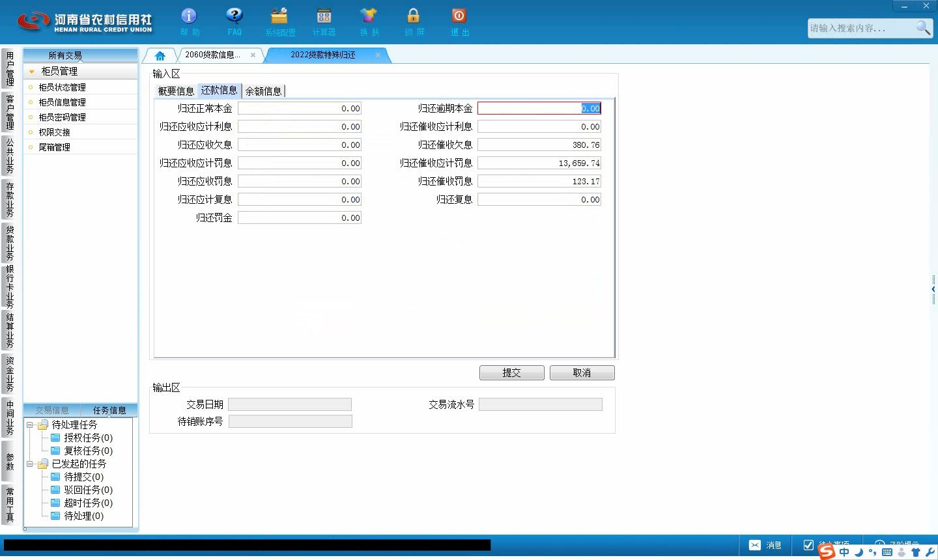The width and height of the screenshot is (938, 560).
Task: Click the 归还罚金 input field
Action: click(x=300, y=218)
